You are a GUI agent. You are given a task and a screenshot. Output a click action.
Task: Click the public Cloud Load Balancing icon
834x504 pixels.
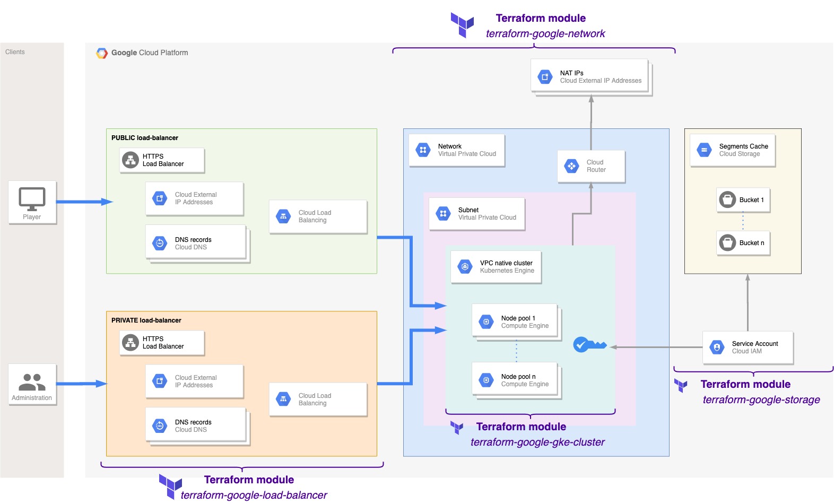tap(283, 216)
